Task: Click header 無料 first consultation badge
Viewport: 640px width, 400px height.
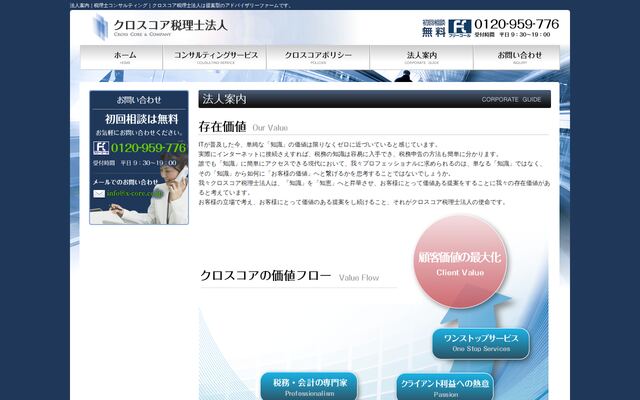Action: tap(434, 28)
